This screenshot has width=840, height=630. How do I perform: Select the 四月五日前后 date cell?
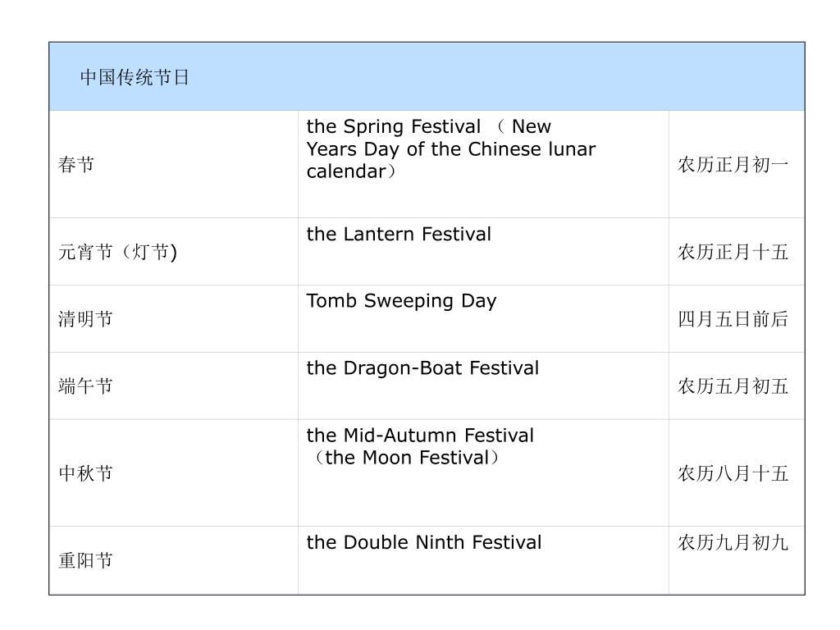tap(737, 319)
